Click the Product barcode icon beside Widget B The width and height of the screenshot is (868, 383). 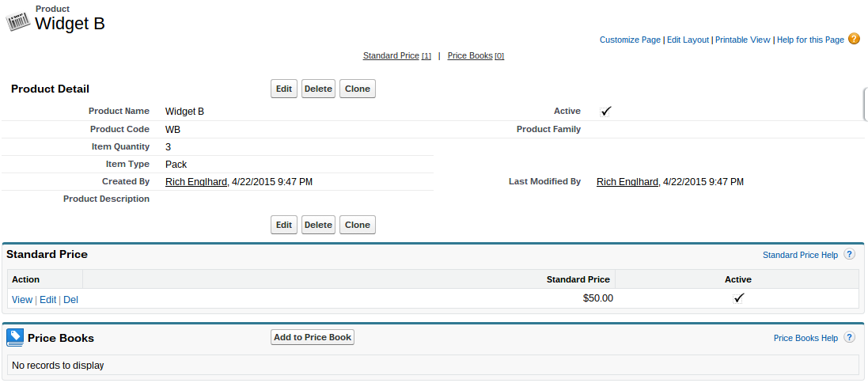(18, 22)
